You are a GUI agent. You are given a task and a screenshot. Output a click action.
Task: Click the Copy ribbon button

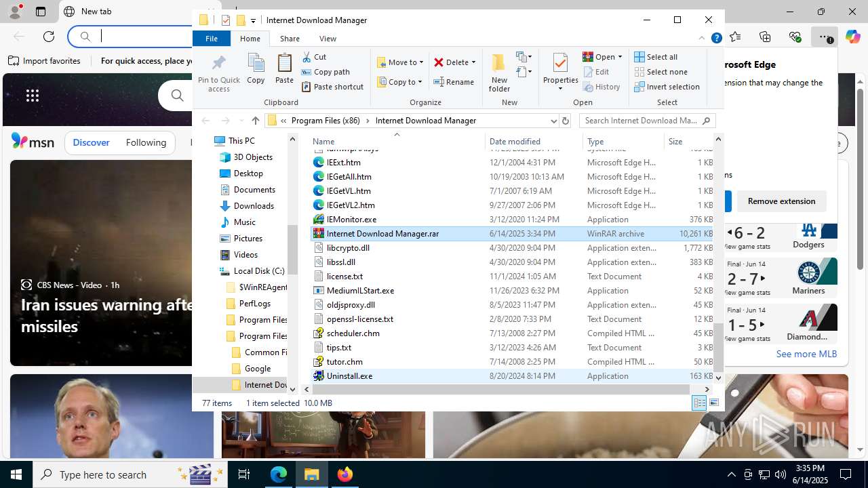pos(256,69)
